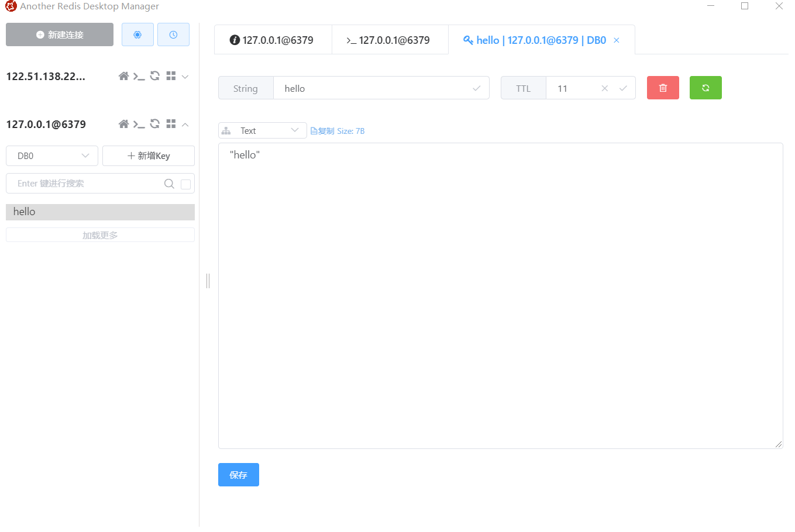The width and height of the screenshot is (795, 532).
Task: Collapse the 127.0.0.1@6379 connection chevron
Action: (x=185, y=125)
